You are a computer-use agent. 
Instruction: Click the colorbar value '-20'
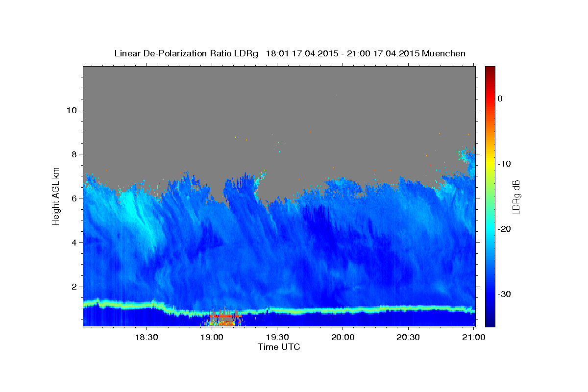click(x=504, y=229)
